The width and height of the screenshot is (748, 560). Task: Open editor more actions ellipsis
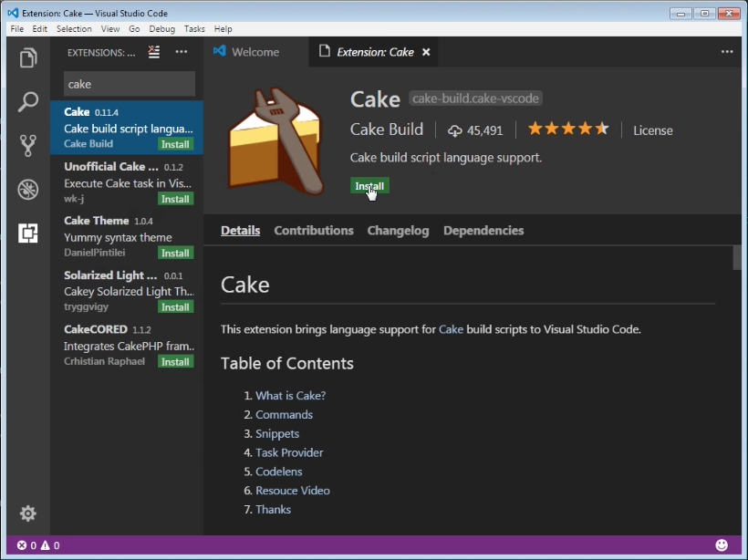727,52
